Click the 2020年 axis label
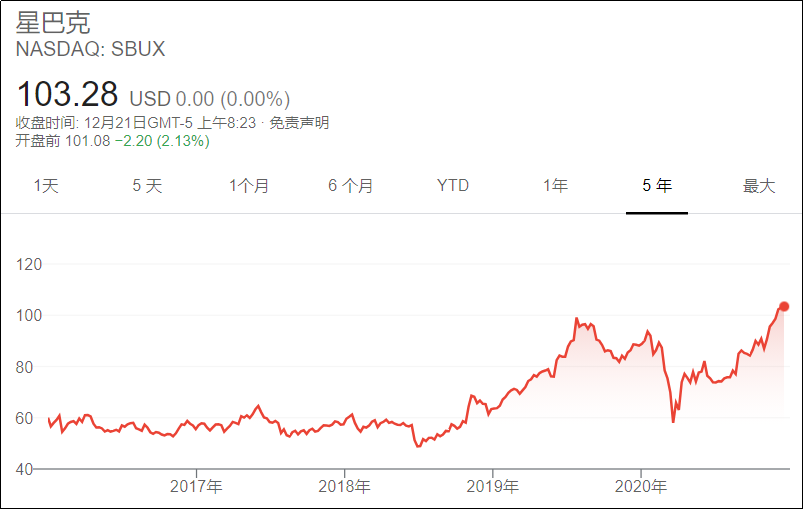 click(640, 486)
